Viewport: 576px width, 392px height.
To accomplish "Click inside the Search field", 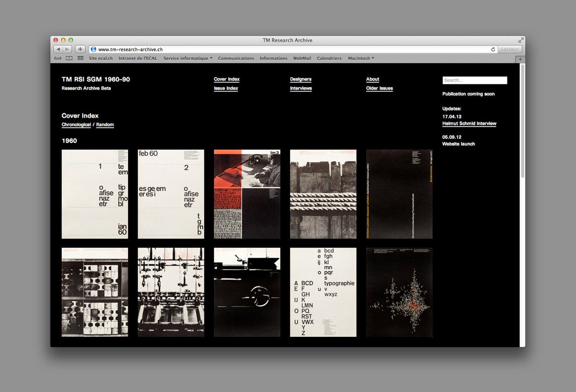I will pyautogui.click(x=474, y=80).
